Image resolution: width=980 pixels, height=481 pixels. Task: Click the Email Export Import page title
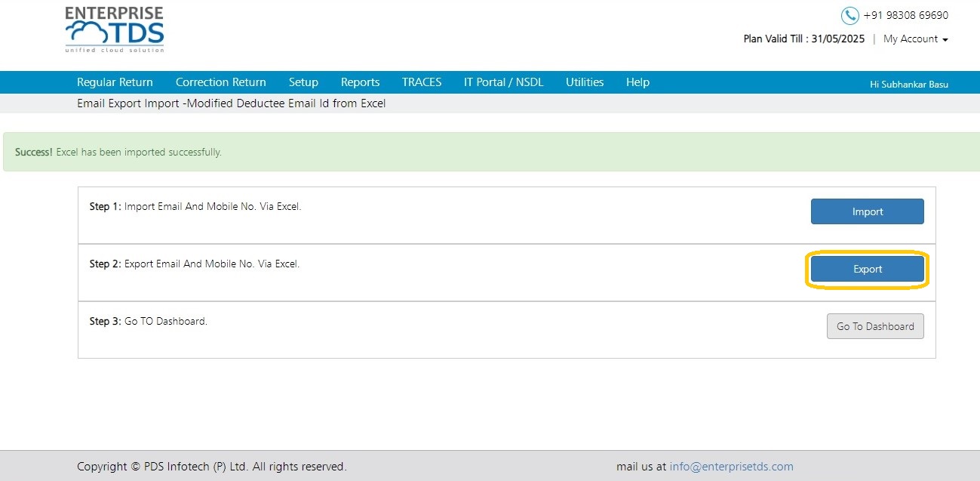[232, 103]
